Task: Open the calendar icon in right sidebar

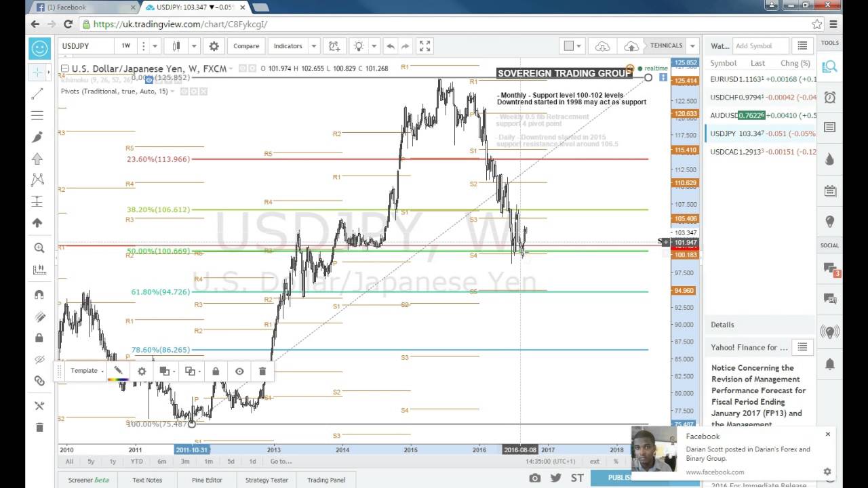Action: (x=830, y=191)
